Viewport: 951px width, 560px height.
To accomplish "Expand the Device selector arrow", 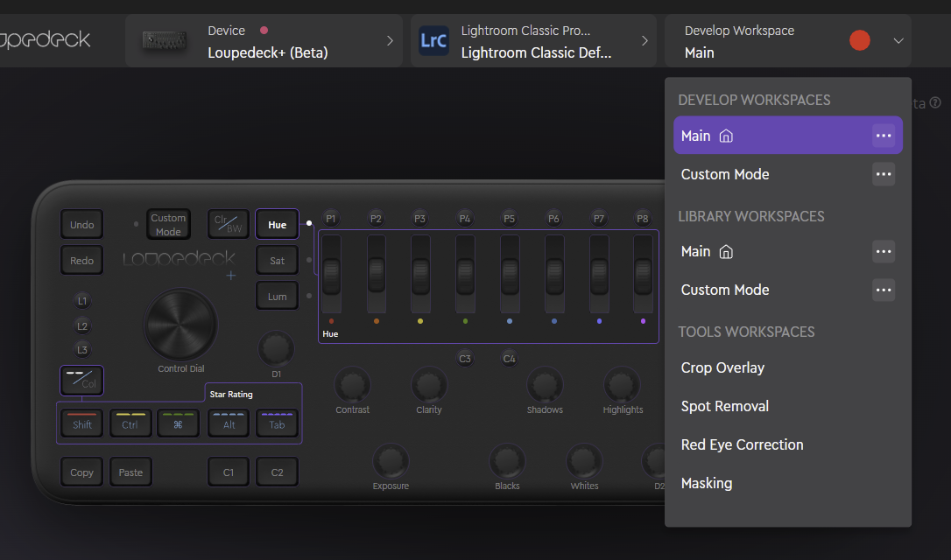I will tap(390, 41).
